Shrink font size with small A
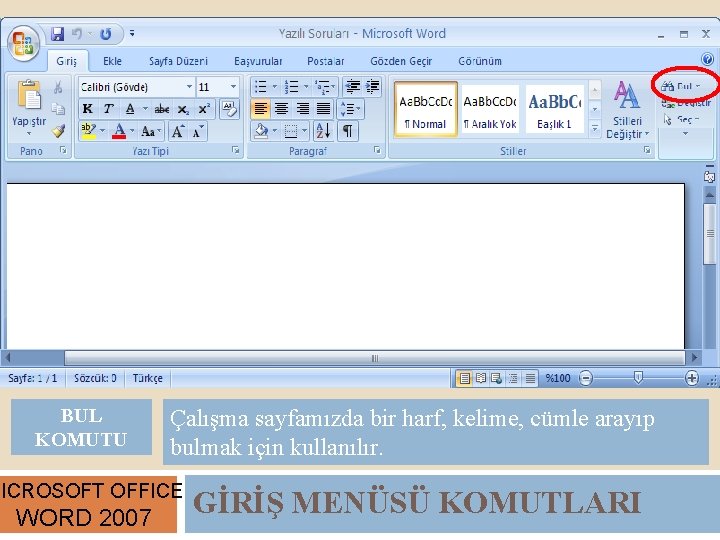Viewport: 720px width, 540px height. point(198,132)
